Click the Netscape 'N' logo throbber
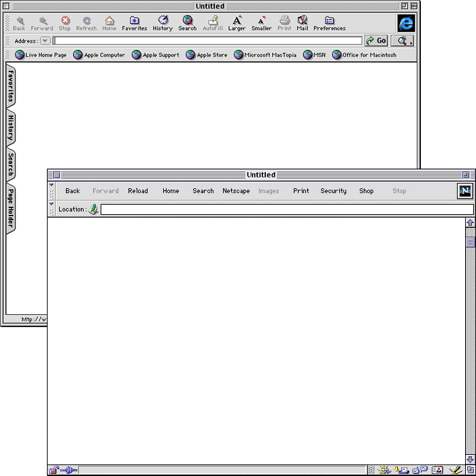Viewport: 476px width, 476px height. (464, 191)
